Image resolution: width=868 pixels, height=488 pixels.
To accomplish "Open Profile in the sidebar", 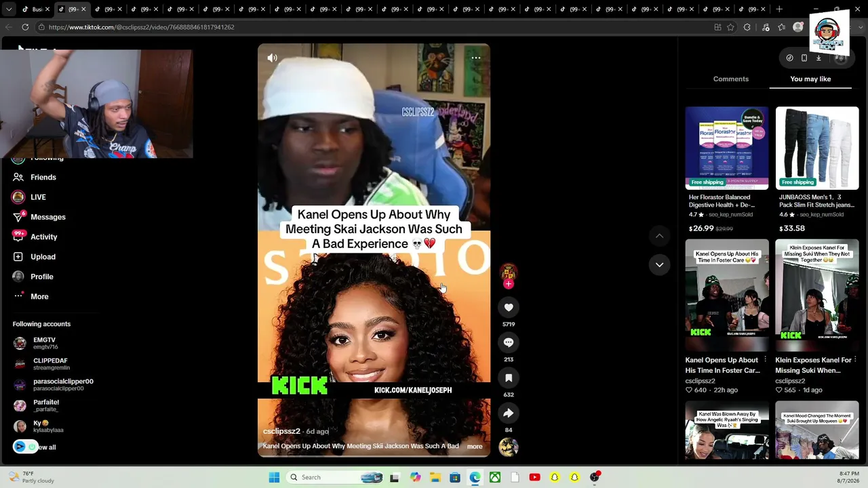I will click(x=42, y=277).
